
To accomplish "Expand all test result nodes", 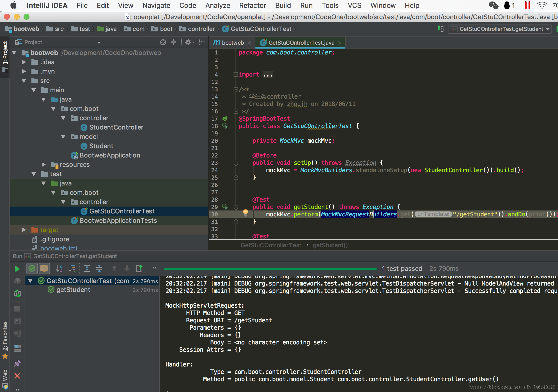I will point(87,269).
